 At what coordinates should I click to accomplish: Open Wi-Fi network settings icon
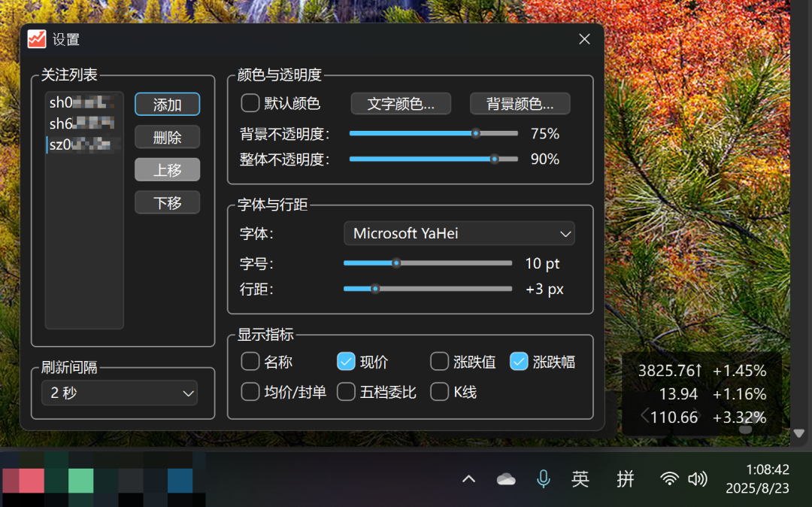click(669, 479)
